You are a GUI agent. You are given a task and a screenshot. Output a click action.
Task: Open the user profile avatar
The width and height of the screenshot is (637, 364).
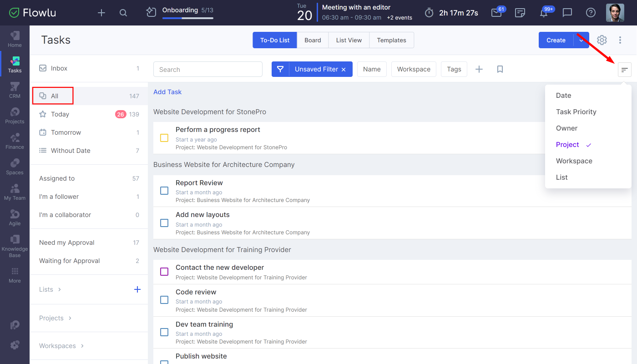(x=615, y=13)
